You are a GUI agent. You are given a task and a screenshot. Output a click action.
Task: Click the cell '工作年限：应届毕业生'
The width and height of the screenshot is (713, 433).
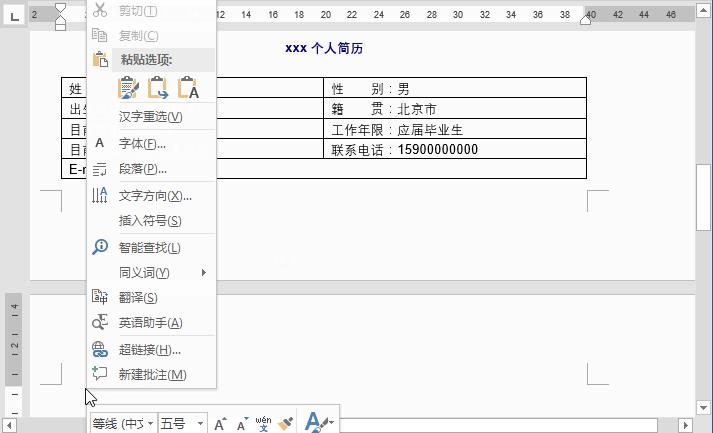pos(455,129)
